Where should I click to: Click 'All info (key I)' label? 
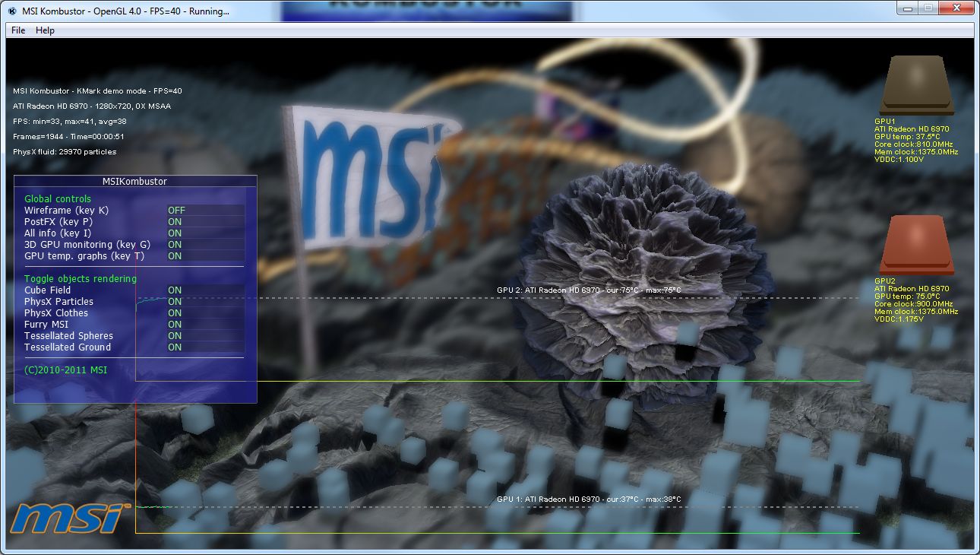click(x=58, y=233)
